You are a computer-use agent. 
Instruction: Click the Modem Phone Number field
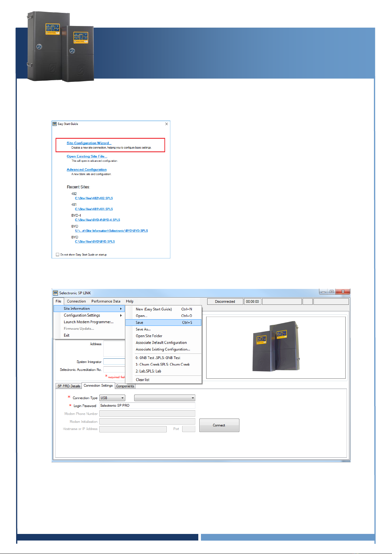tap(147, 414)
